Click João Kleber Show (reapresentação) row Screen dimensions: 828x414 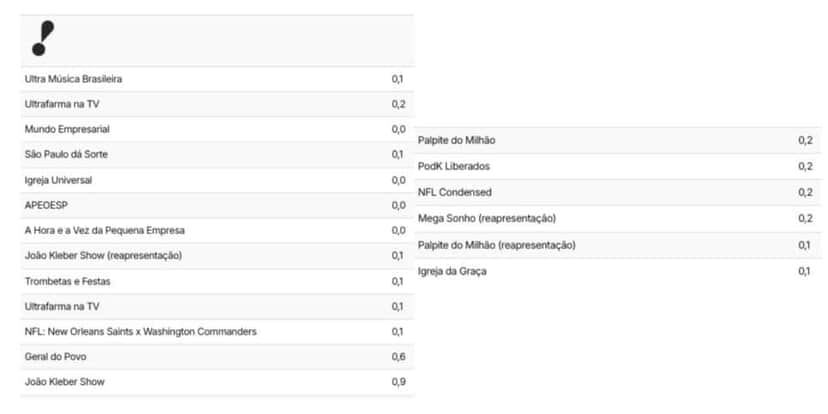[x=217, y=256]
